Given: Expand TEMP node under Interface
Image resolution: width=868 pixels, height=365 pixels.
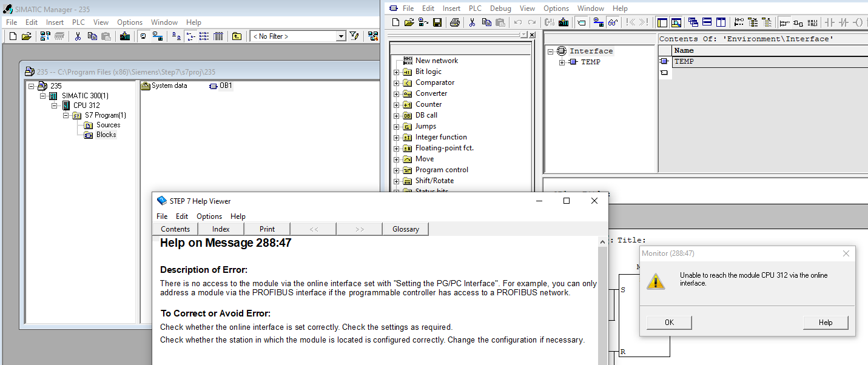Looking at the screenshot, I should [562, 62].
